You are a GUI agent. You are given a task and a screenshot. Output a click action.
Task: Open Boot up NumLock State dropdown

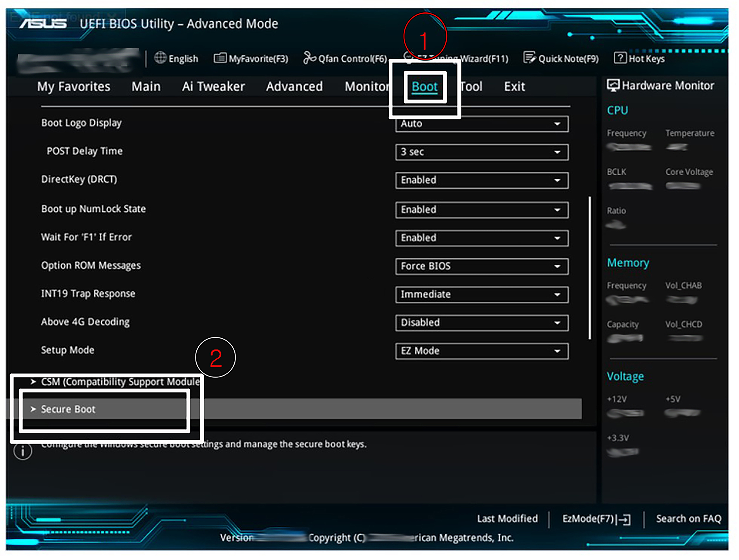(482, 210)
